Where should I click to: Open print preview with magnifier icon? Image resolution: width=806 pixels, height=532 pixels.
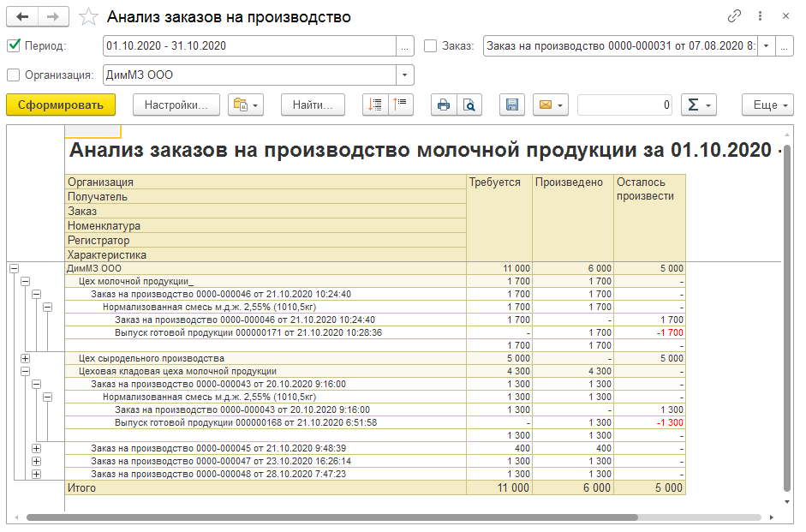coord(469,105)
